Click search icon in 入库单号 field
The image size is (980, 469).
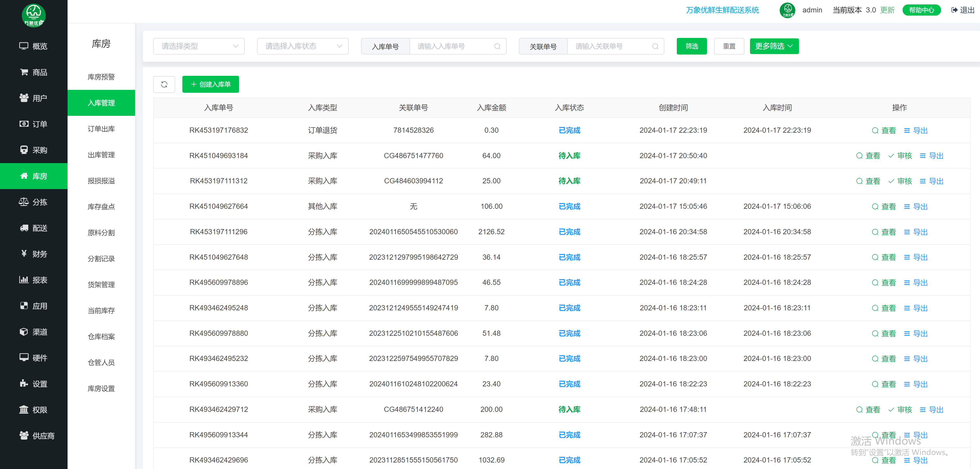[x=497, y=46]
